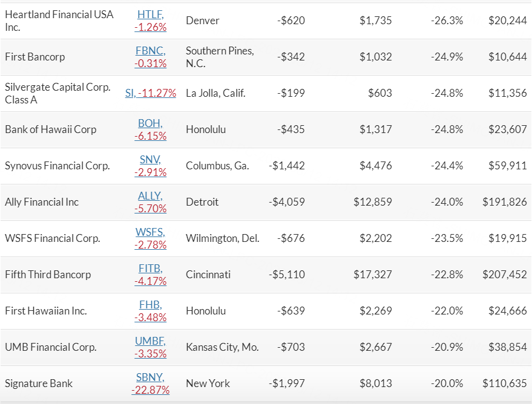This screenshot has width=532, height=404.
Task: Open the UMBF stock ticker link
Action: pos(150,341)
